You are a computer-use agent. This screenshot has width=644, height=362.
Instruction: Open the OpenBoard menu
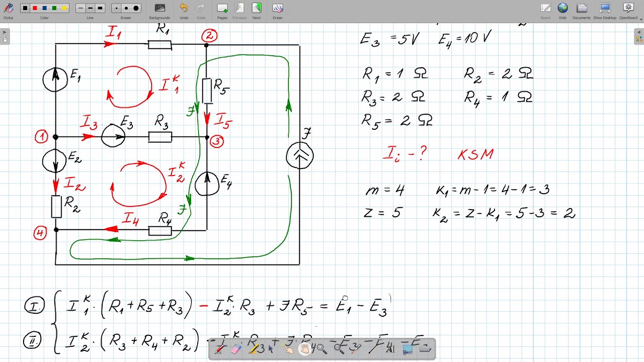(x=628, y=11)
